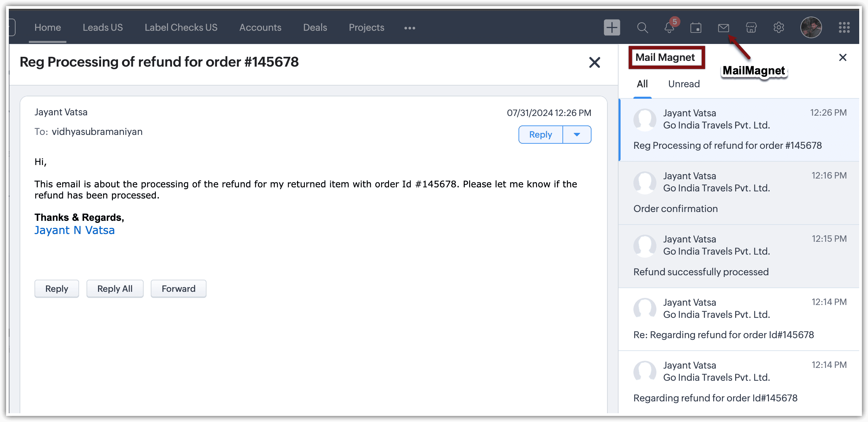868x422 pixels.
Task: Open the marketplace store icon
Action: [751, 27]
